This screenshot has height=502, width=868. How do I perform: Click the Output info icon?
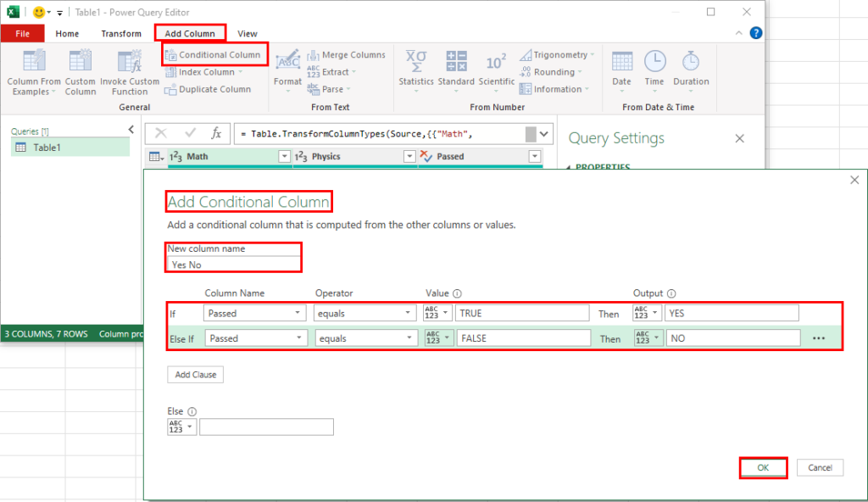[x=671, y=293]
